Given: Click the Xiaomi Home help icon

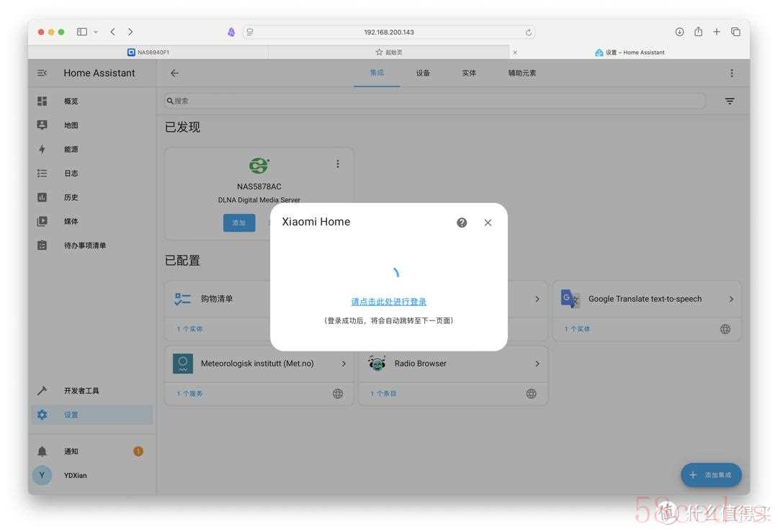Looking at the screenshot, I should click(x=462, y=222).
